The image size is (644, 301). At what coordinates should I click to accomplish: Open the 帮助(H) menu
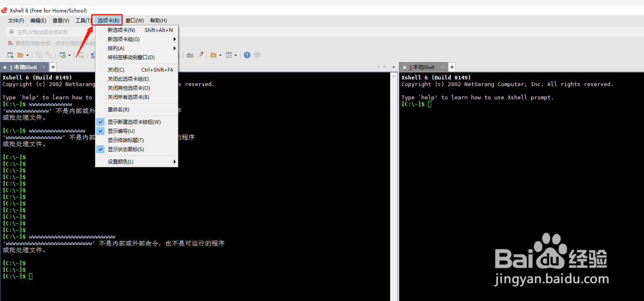click(x=158, y=20)
